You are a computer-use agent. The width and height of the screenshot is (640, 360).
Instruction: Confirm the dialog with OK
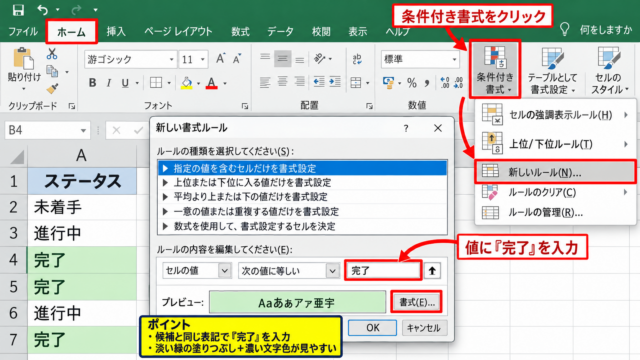point(372,328)
